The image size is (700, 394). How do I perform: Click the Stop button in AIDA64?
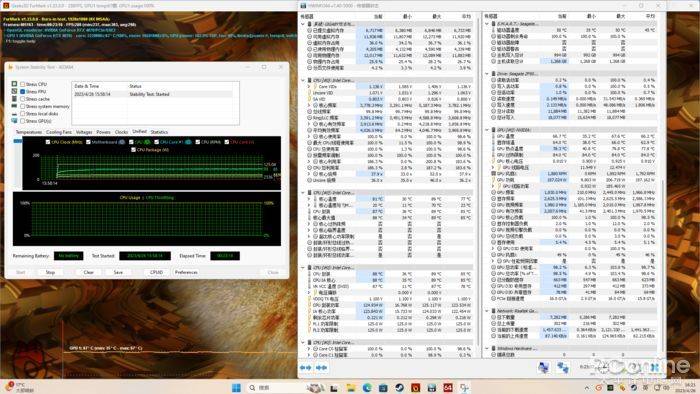click(x=50, y=272)
